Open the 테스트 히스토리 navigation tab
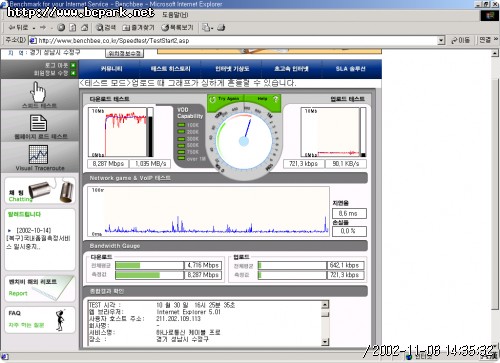The image size is (500, 363). click(x=170, y=69)
